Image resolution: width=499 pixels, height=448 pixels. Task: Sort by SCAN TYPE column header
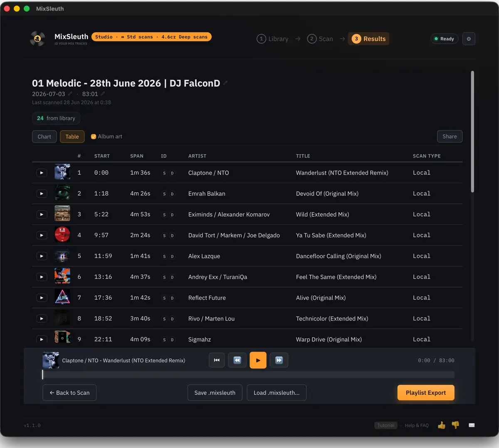[427, 156]
